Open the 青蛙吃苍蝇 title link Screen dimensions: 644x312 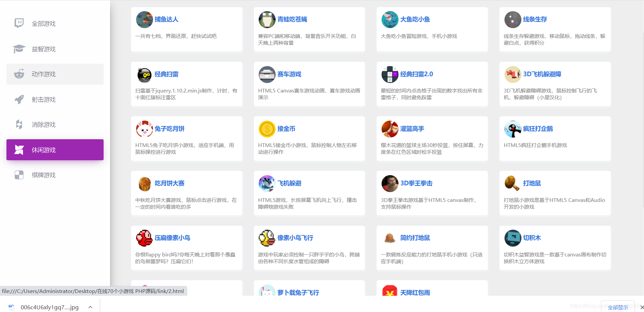[x=292, y=19]
